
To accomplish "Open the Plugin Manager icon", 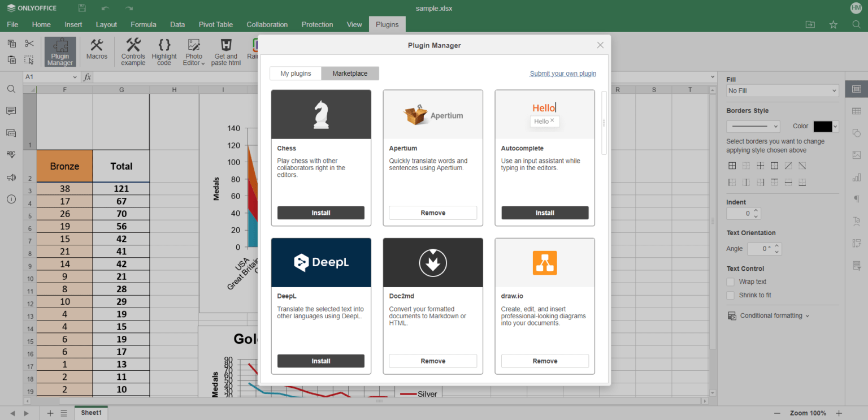I will point(60,51).
